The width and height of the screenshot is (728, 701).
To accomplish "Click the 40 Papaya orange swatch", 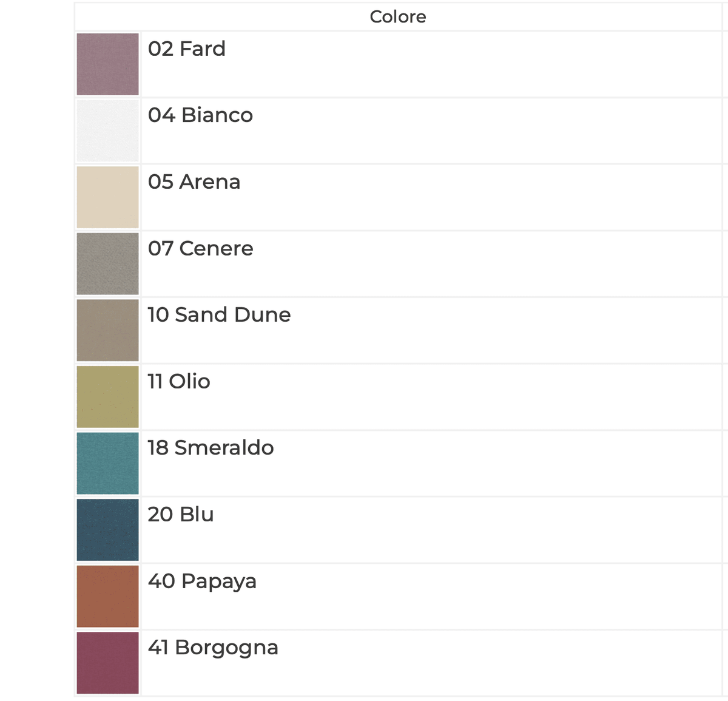I will click(x=107, y=596).
